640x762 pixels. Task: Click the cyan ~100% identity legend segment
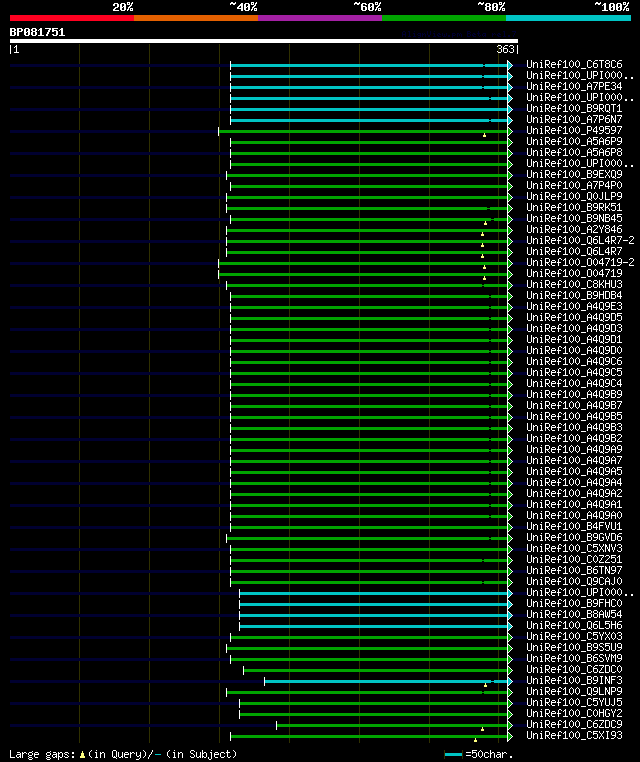pyautogui.click(x=568, y=18)
